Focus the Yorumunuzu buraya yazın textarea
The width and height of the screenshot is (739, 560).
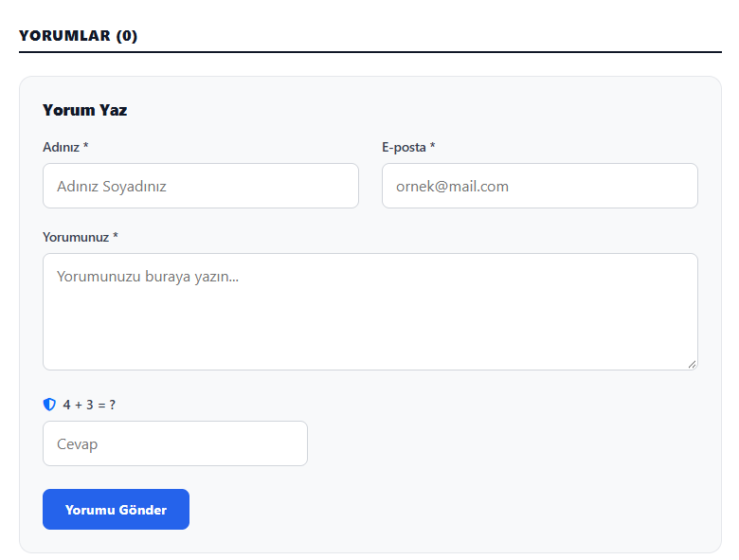[x=369, y=312]
